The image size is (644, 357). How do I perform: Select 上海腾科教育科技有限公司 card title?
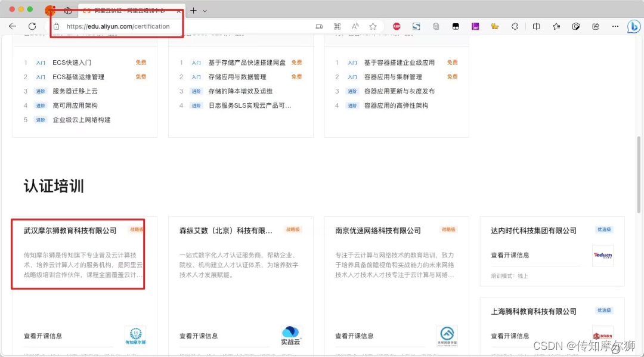534,312
